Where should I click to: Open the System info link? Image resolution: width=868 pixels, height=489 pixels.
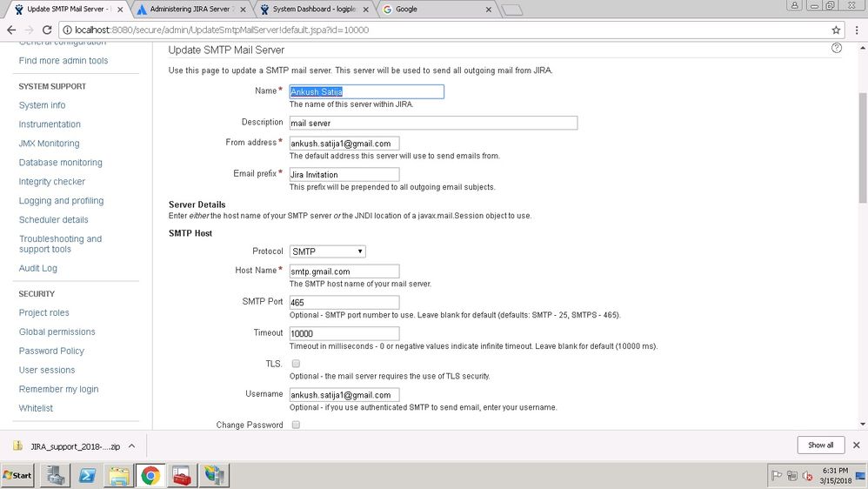(x=42, y=105)
